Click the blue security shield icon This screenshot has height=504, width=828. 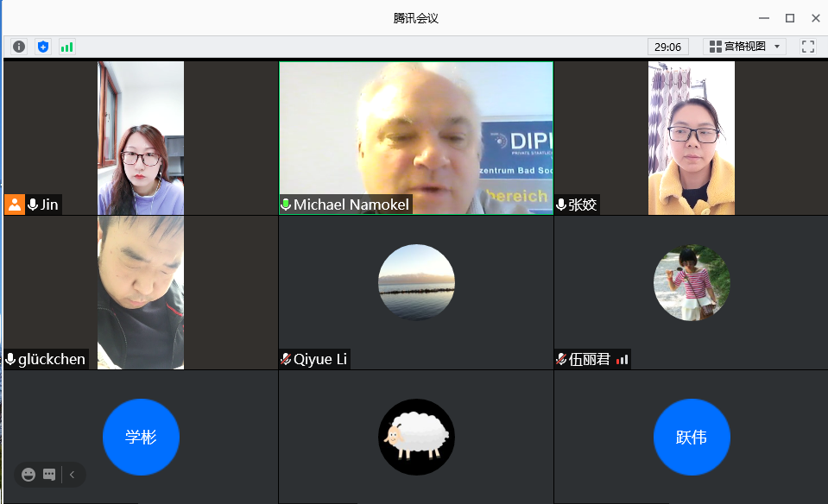coord(42,47)
